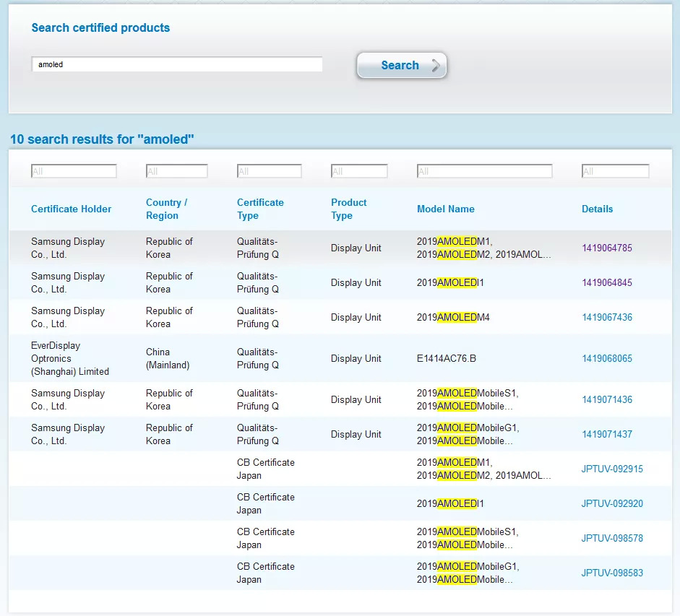Sort by Country / Region column header
This screenshot has width=680, height=616.
tap(166, 209)
